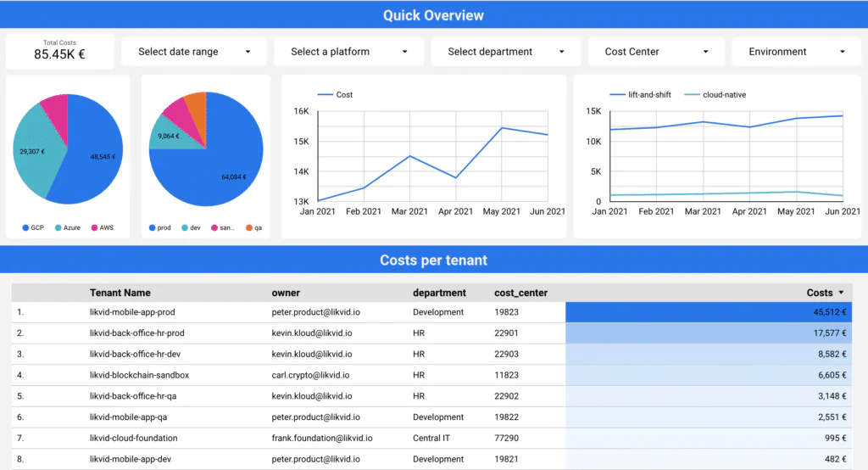This screenshot has height=470, width=868.
Task: Click the owner column header
Action: pyautogui.click(x=286, y=293)
